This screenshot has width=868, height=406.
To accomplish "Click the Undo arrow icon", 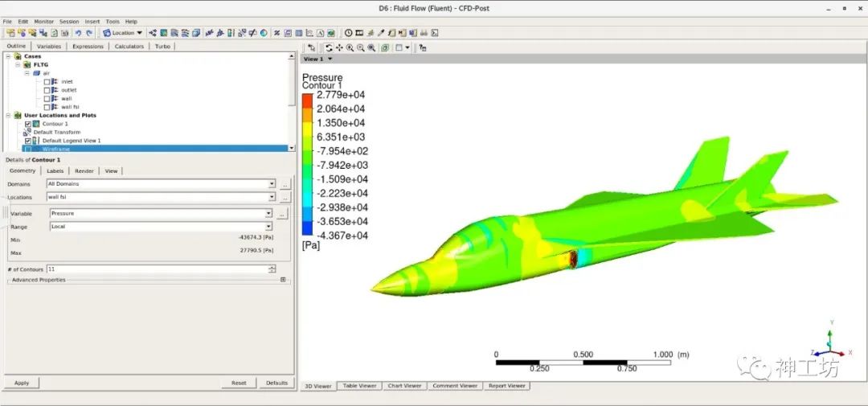I will pyautogui.click(x=78, y=33).
